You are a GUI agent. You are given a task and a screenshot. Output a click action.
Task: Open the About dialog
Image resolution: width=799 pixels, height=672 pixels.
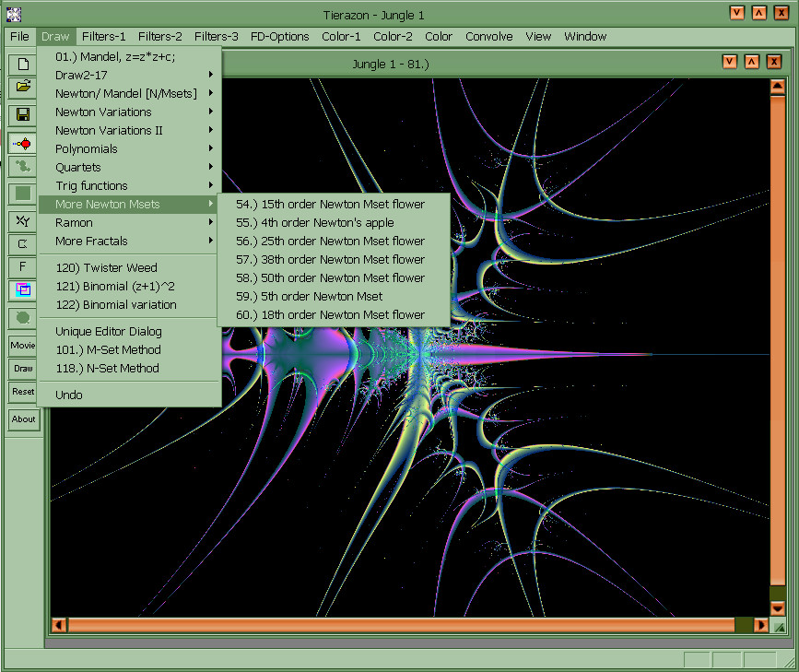click(x=23, y=419)
